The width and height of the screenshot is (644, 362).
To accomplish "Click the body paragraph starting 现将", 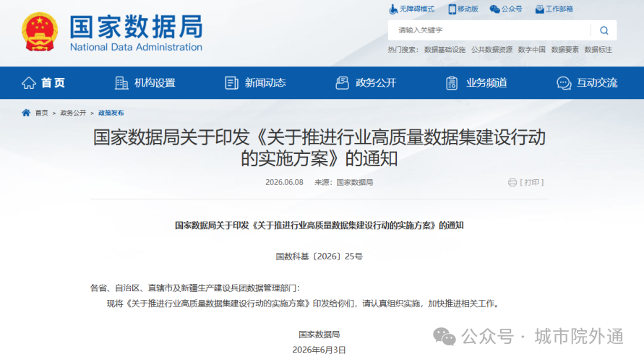I will pos(303,303).
